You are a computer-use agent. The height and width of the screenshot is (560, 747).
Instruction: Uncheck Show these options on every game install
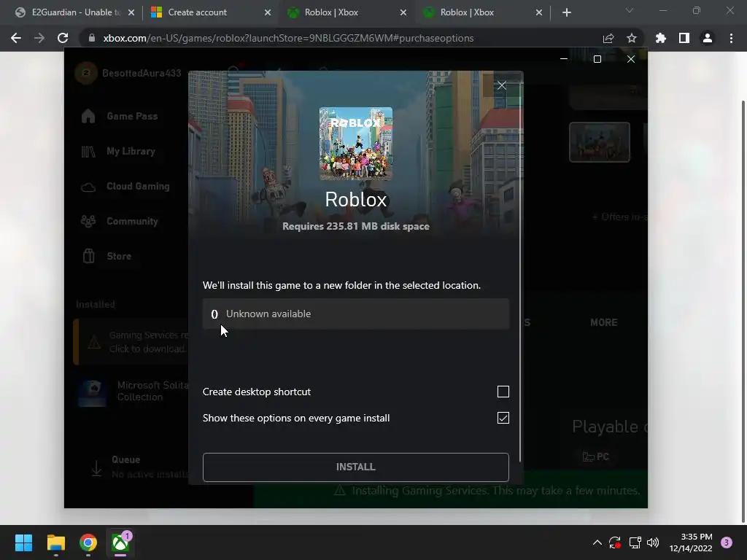(503, 418)
